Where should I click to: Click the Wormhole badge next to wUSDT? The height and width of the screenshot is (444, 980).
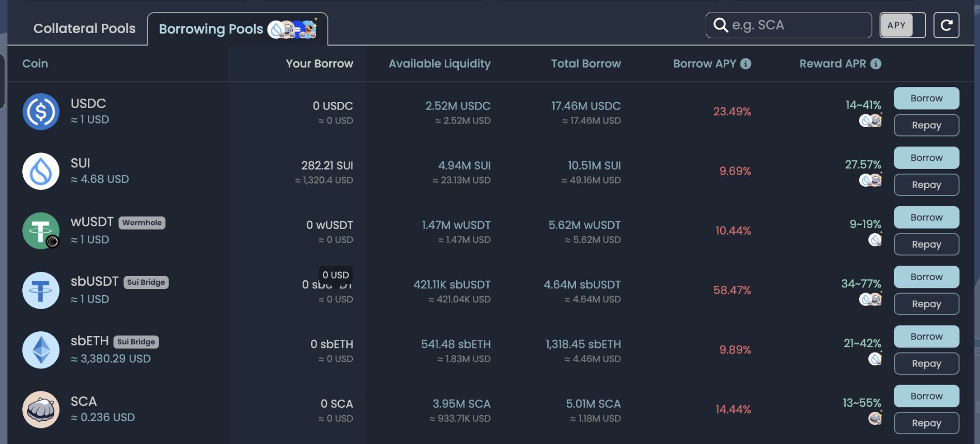point(142,223)
